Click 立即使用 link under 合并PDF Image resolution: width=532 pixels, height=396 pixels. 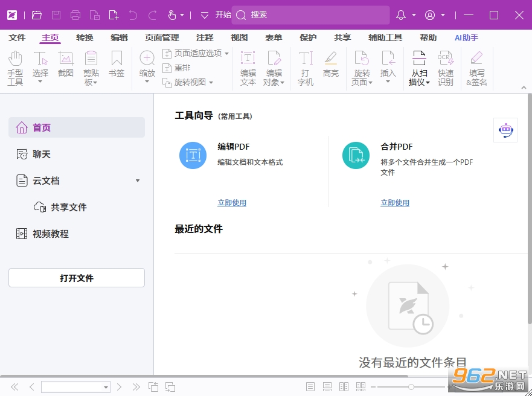pos(395,203)
